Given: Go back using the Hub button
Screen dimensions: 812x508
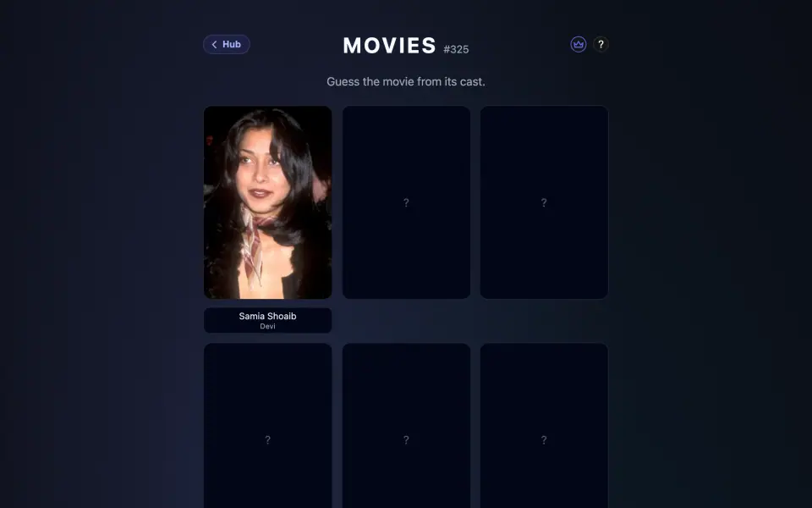Looking at the screenshot, I should click(227, 45).
